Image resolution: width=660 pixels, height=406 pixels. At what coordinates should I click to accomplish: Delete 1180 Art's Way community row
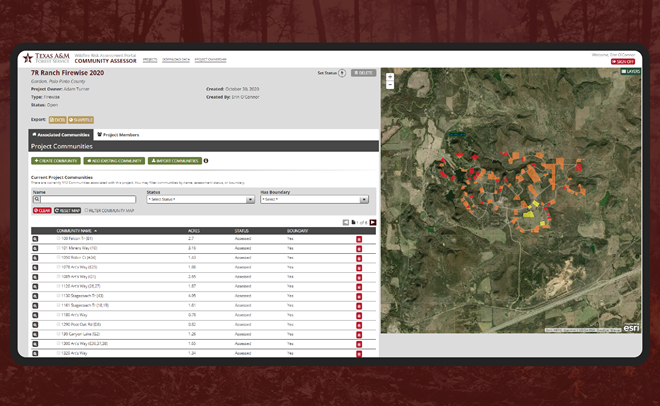(x=359, y=316)
